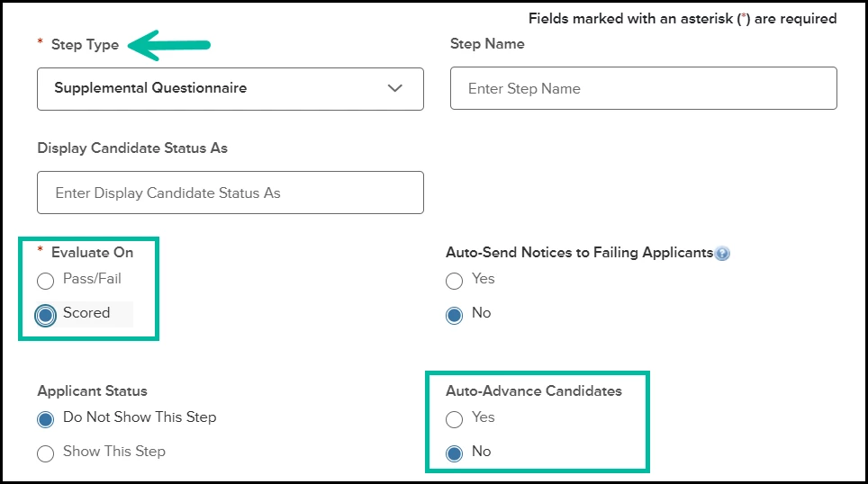Select No for Auto-Advance Candidates
868x484 pixels.
click(455, 453)
